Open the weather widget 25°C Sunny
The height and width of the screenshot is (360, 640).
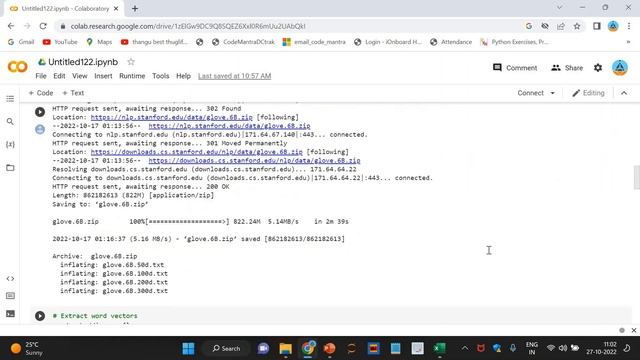pyautogui.click(x=26, y=349)
